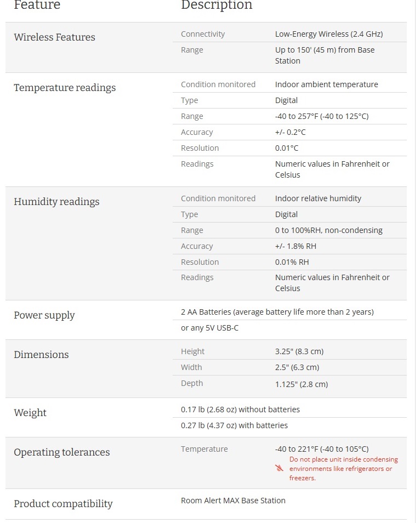The height and width of the screenshot is (523, 420).
Task: Click the red no-condensing warning icon
Action: (280, 468)
